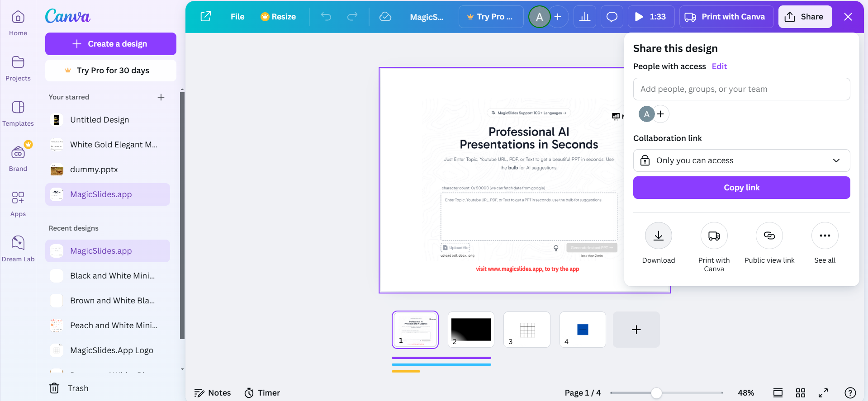Open the analytics chart icon
The height and width of the screenshot is (401, 868).
click(585, 17)
